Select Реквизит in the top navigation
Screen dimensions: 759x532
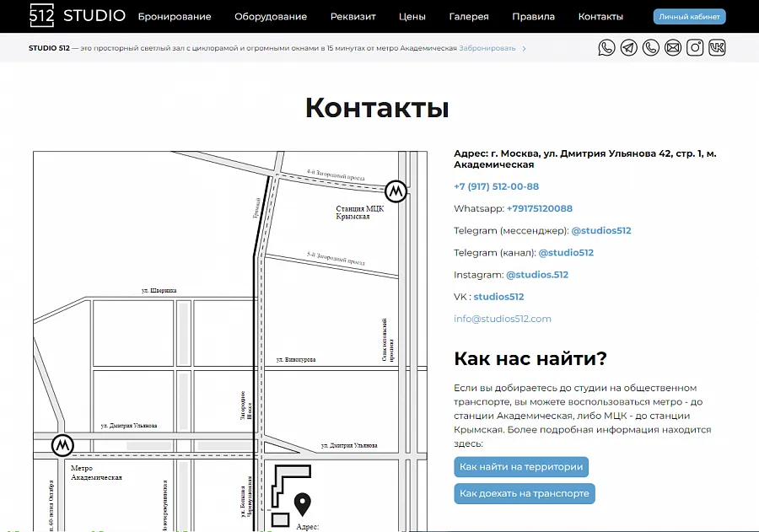(x=353, y=17)
